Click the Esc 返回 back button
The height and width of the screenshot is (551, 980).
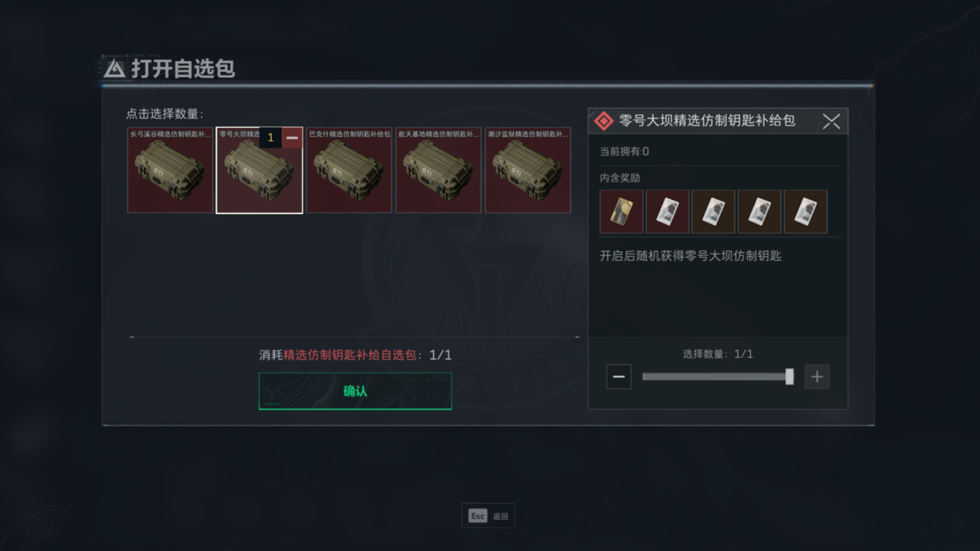pyautogui.click(x=488, y=516)
